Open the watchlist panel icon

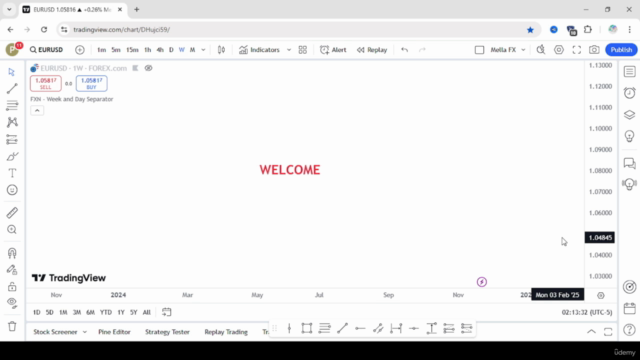pos(629,72)
